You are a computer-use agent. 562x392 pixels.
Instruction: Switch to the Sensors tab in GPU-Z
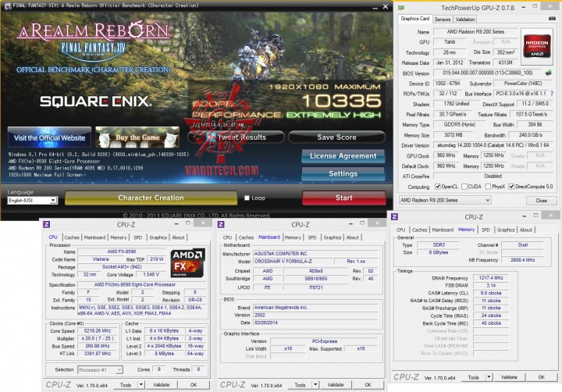443,20
